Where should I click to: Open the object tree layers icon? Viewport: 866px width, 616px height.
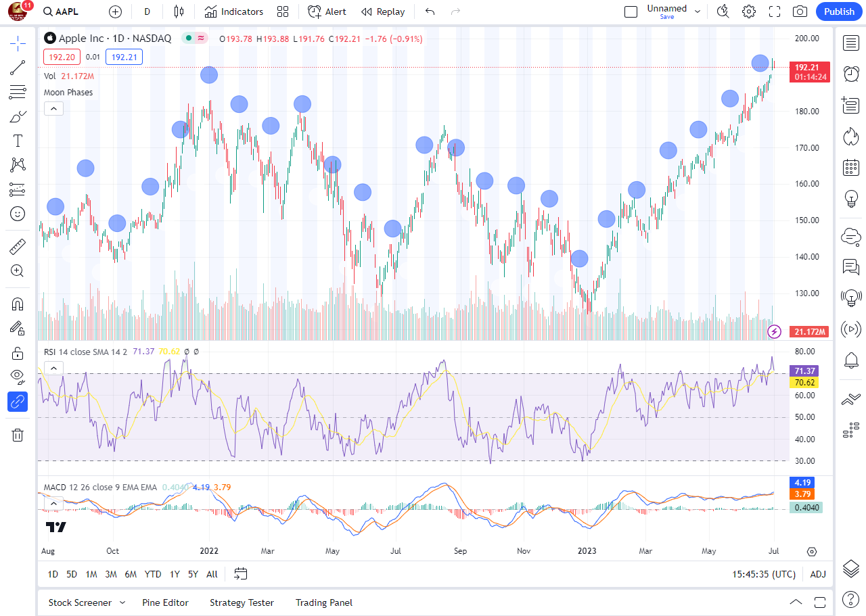pos(850,568)
